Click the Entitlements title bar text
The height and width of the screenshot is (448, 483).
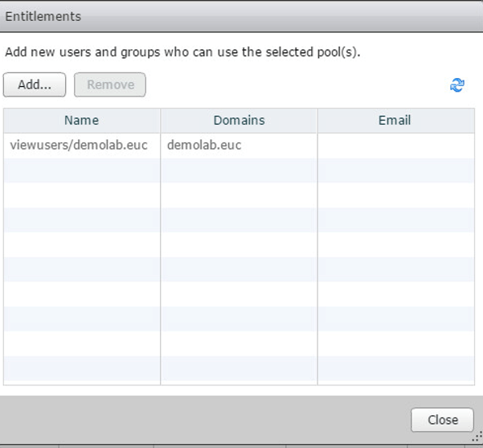(x=43, y=16)
